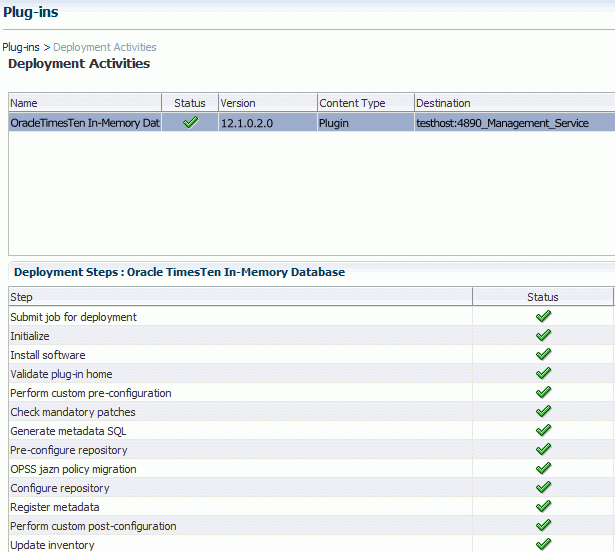Click checkmark for Validate plug-in home
The width and height of the screenshot is (615, 552).
[543, 373]
